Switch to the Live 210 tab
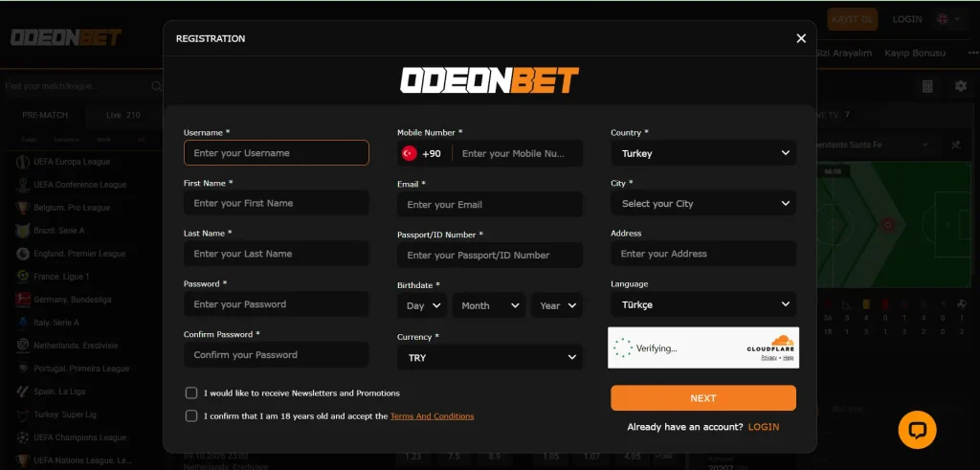The height and width of the screenshot is (470, 980). [123, 115]
